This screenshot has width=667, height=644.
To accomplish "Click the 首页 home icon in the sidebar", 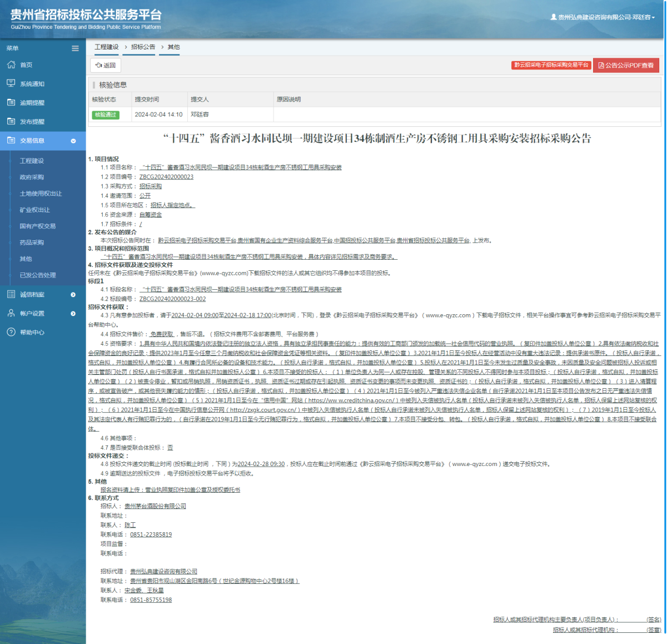I will click(x=11, y=65).
